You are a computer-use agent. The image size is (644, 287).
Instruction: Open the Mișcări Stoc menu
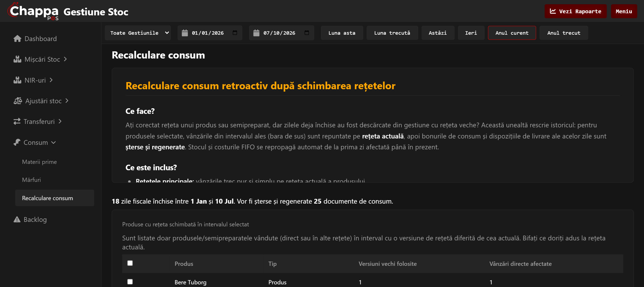point(40,59)
